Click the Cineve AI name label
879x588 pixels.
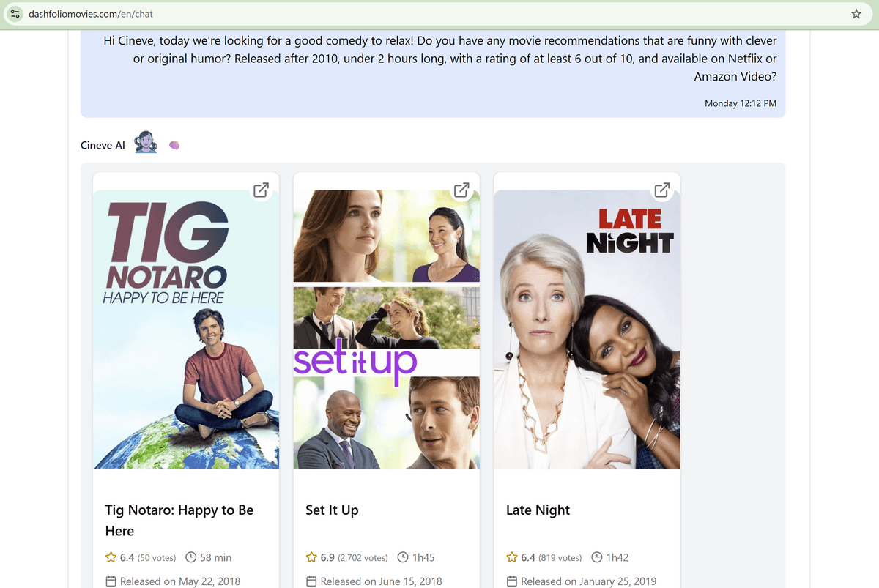103,145
